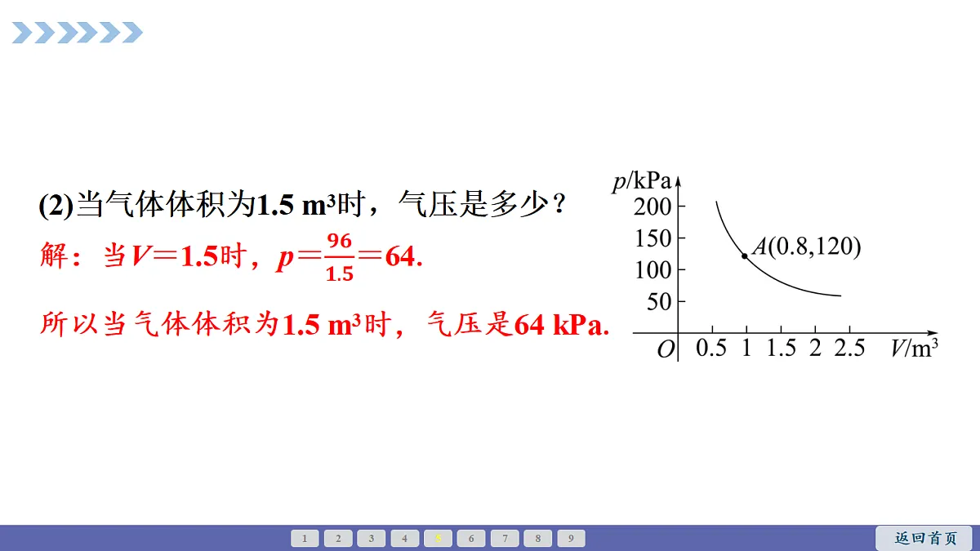
Task: Go to slide page 1 button
Action: tap(305, 538)
